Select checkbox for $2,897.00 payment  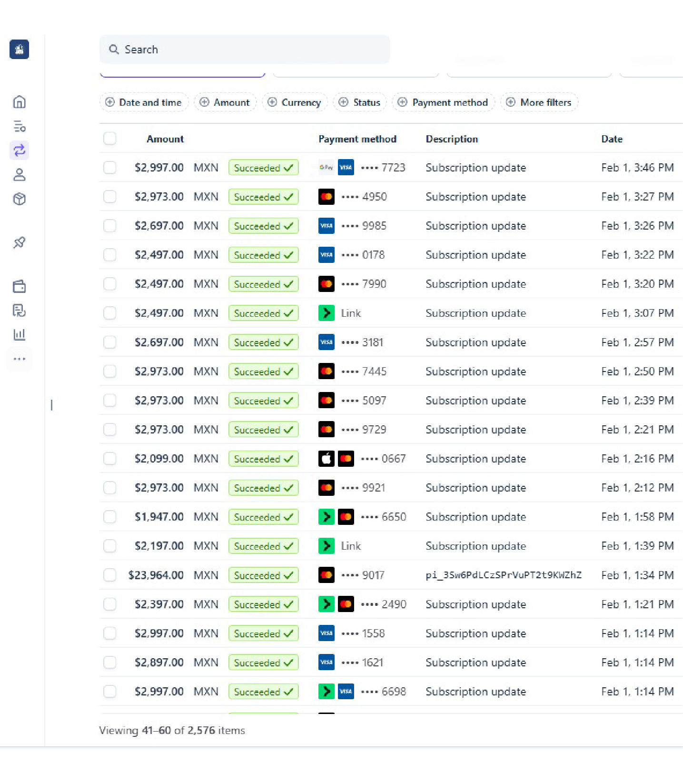coord(110,662)
